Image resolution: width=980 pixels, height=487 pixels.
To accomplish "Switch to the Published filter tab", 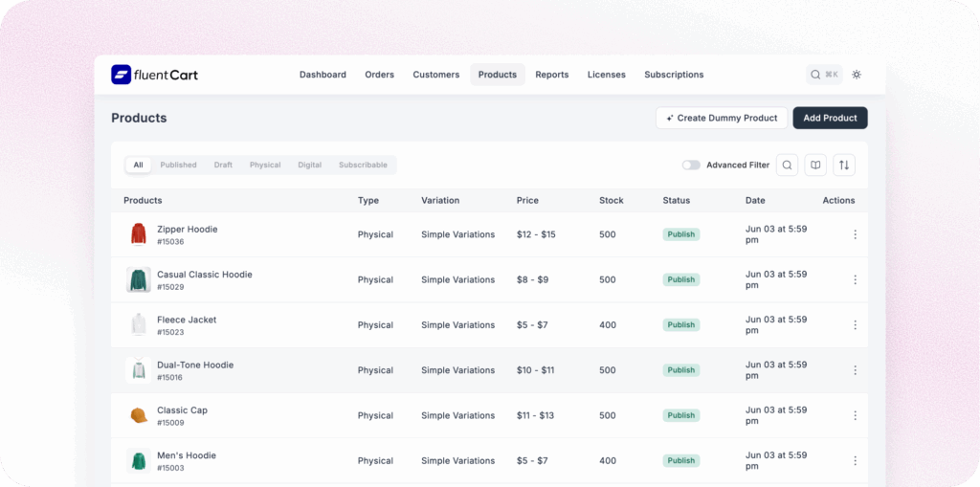I will (x=178, y=165).
